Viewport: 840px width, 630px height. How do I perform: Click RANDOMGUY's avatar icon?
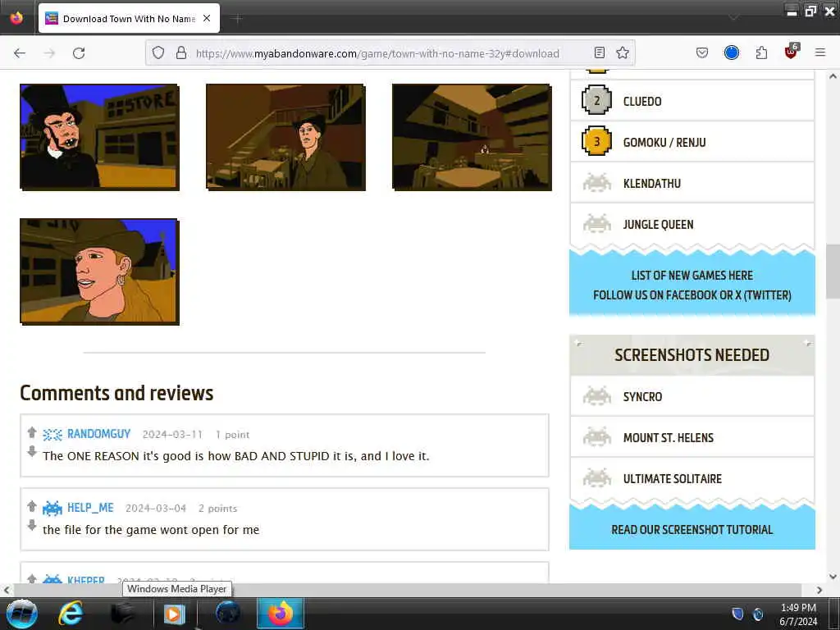pos(52,435)
